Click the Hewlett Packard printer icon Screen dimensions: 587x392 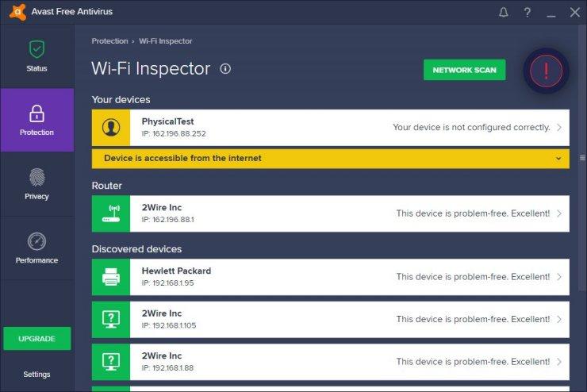click(x=111, y=277)
